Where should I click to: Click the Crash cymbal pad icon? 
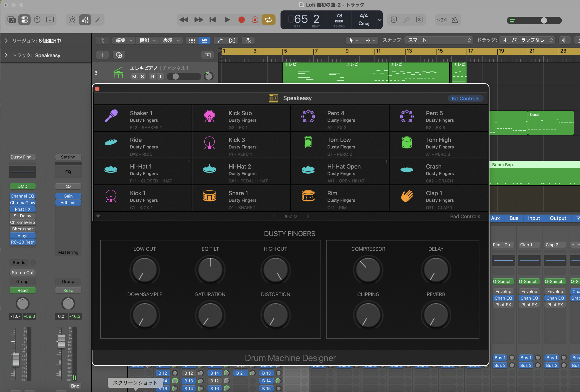tap(406, 170)
